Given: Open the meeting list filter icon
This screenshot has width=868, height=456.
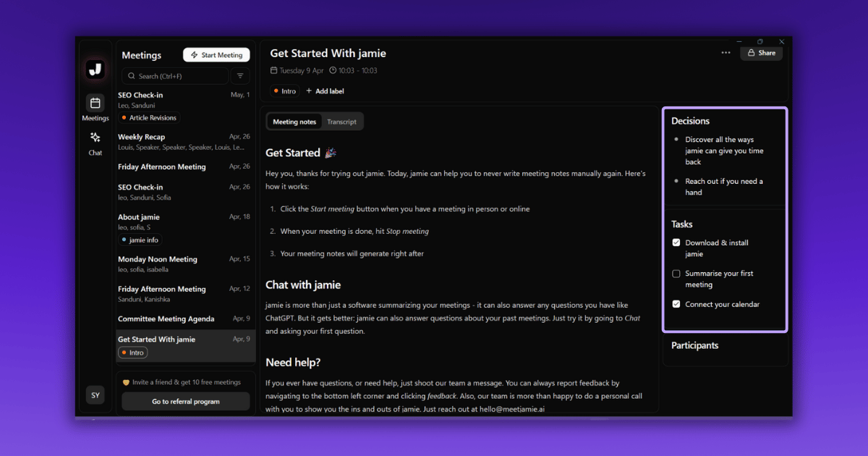Looking at the screenshot, I should (240, 75).
